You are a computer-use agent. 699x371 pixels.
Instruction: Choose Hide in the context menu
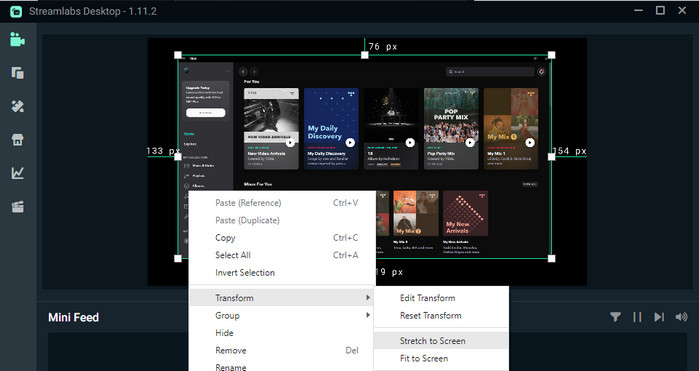tap(282, 333)
